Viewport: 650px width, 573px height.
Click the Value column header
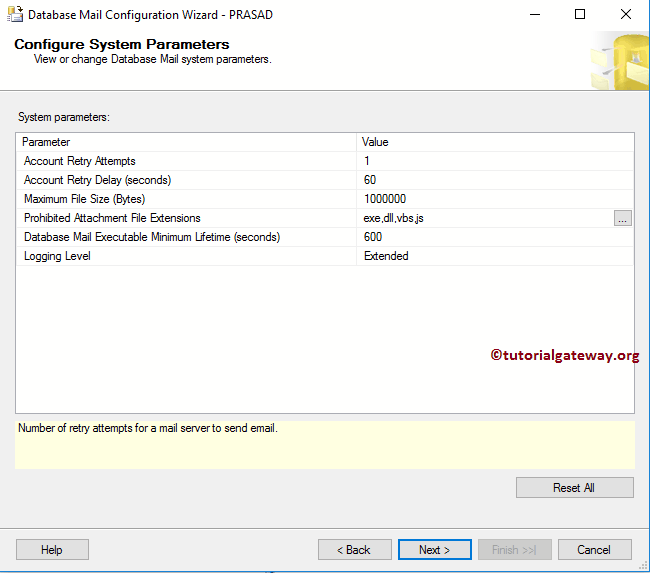(495, 142)
